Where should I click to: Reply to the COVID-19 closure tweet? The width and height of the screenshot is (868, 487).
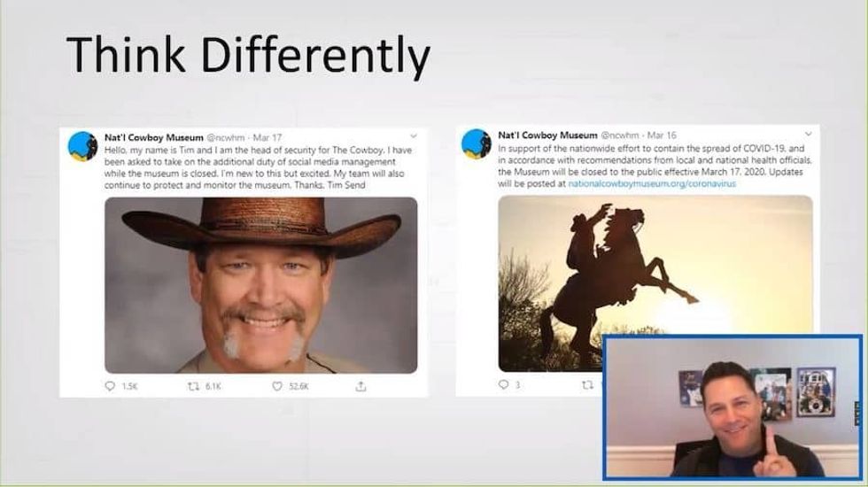(504, 385)
